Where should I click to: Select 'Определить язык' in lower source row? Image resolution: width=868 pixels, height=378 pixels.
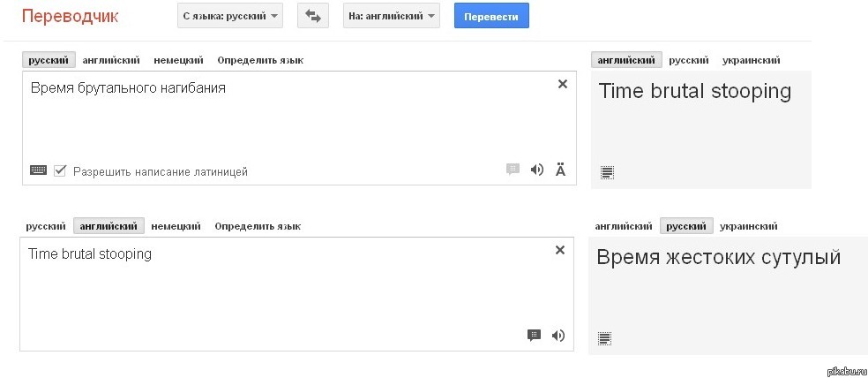tap(258, 226)
